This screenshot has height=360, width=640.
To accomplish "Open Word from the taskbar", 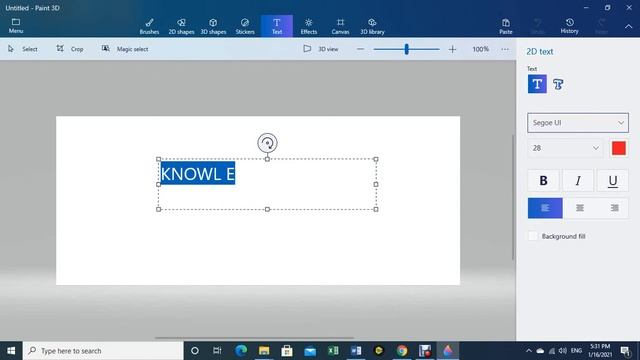I will coord(356,351).
